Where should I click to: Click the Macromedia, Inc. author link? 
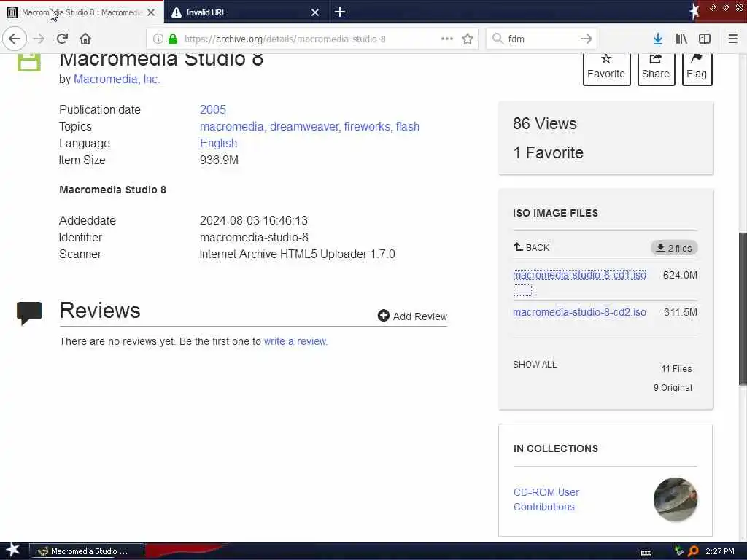117,79
